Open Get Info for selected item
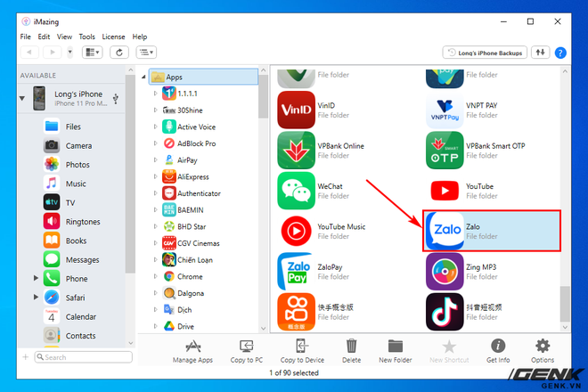Viewport: 588px width, 392px height. [498, 351]
